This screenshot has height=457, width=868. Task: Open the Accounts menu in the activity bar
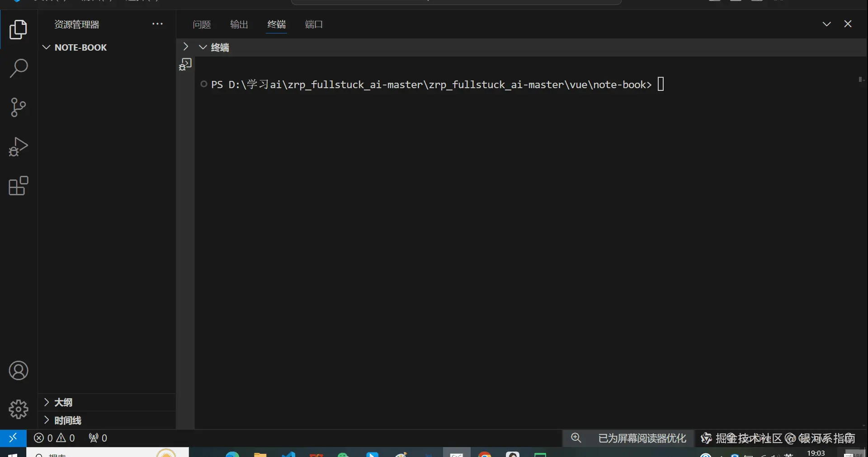pos(18,371)
